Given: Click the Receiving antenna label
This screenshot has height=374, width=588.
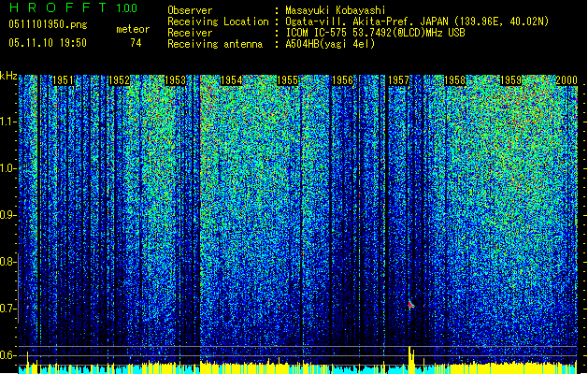Looking at the screenshot, I should (x=215, y=44).
